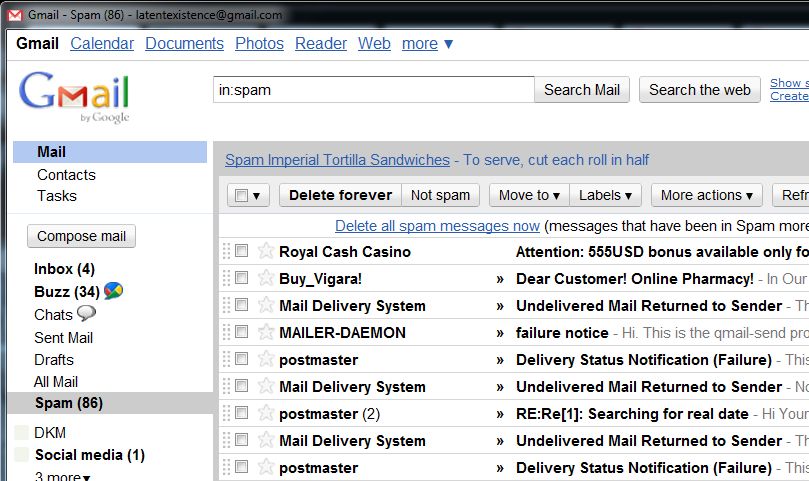Open the Social media (1) label
The image size is (809, 481).
90,455
